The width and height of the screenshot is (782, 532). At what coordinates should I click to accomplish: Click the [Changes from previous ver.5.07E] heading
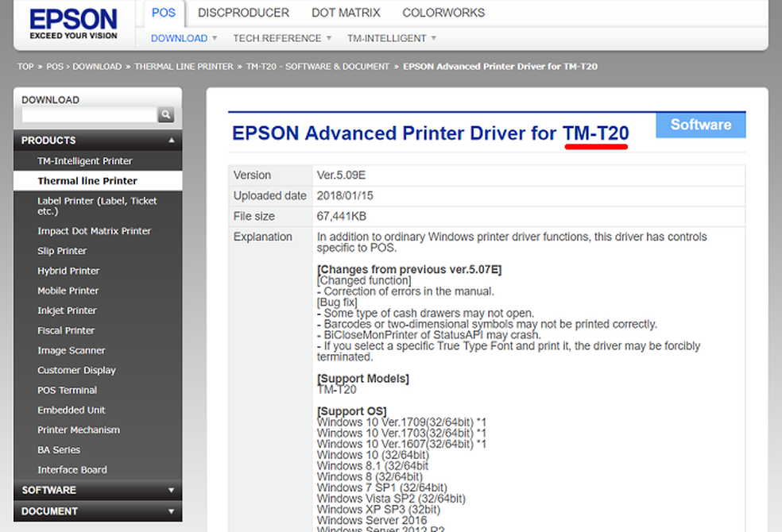(x=409, y=269)
